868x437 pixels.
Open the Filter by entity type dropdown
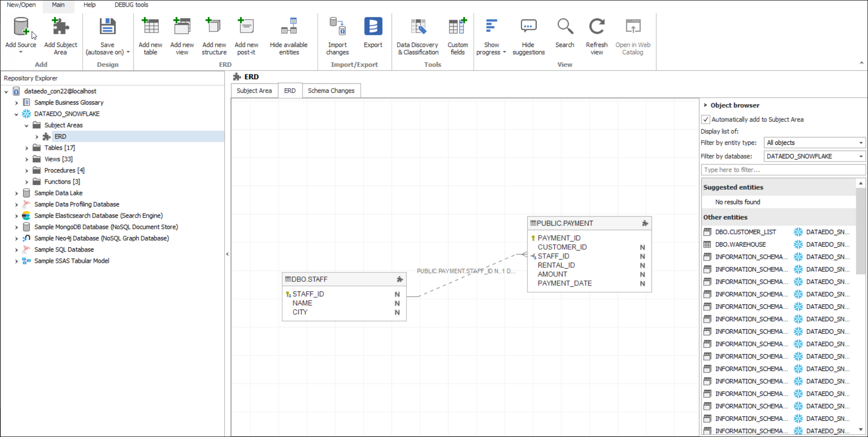pos(814,143)
